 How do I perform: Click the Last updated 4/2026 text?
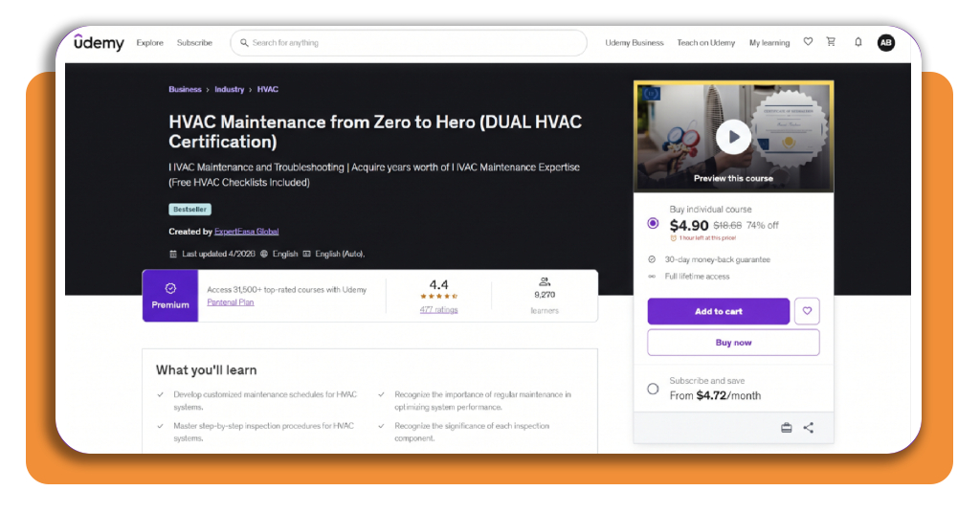click(x=219, y=254)
